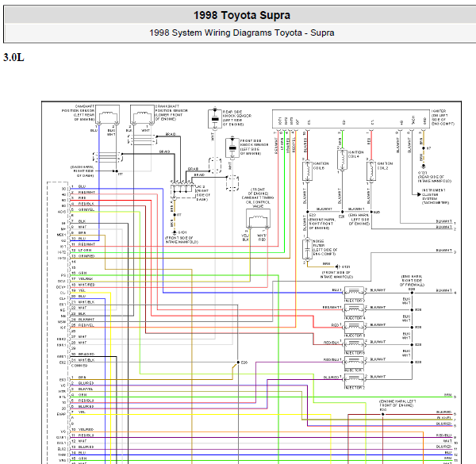
Task: Click pin 1 'BLU' wire label on ECM connector
Action: point(82,186)
